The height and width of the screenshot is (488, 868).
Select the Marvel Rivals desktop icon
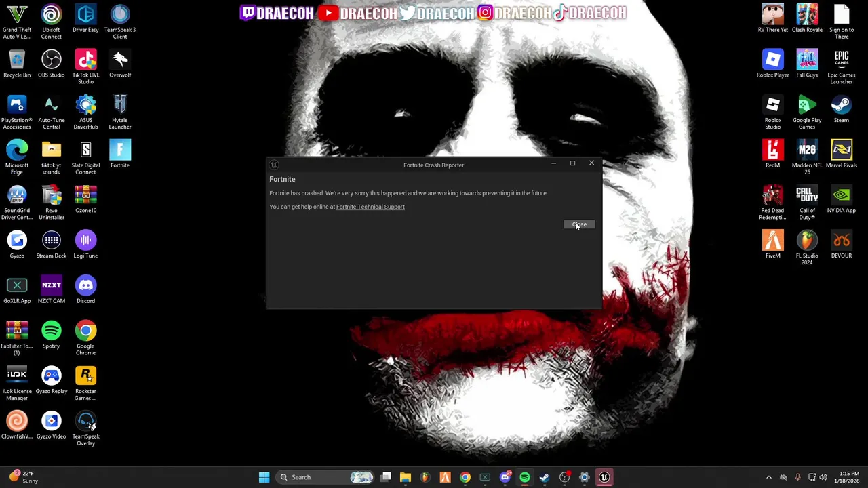842,154
